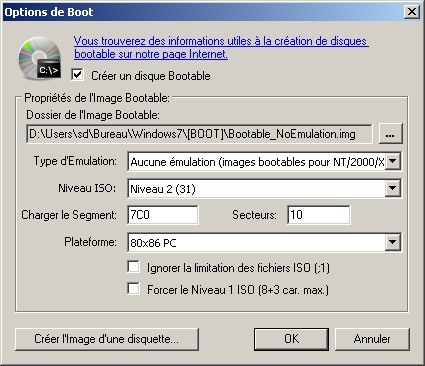Click the Propriétés de l'Image Bootable label

tap(97, 98)
